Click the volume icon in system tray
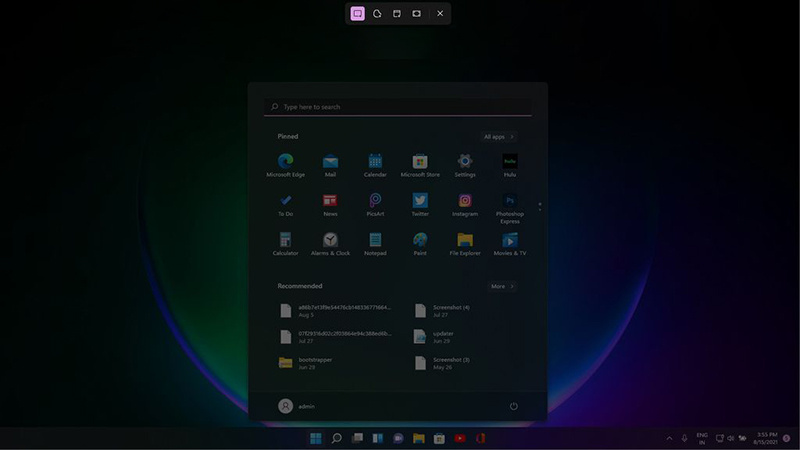The image size is (800, 450). click(731, 438)
